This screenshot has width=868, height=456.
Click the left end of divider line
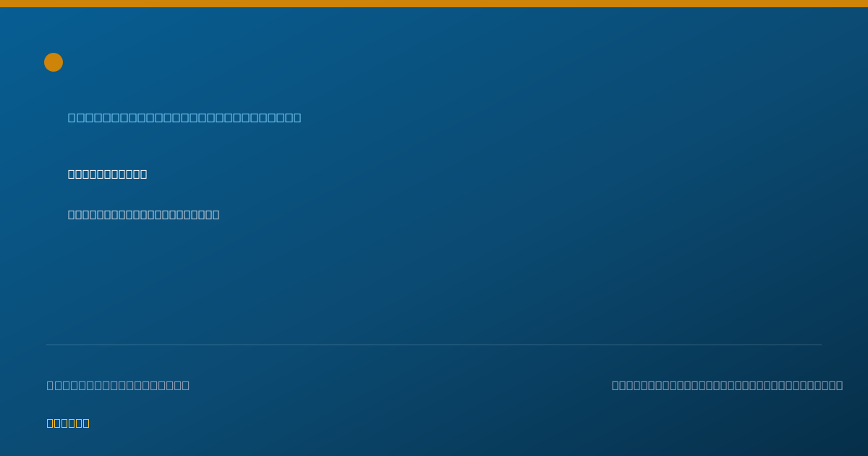pos(48,345)
